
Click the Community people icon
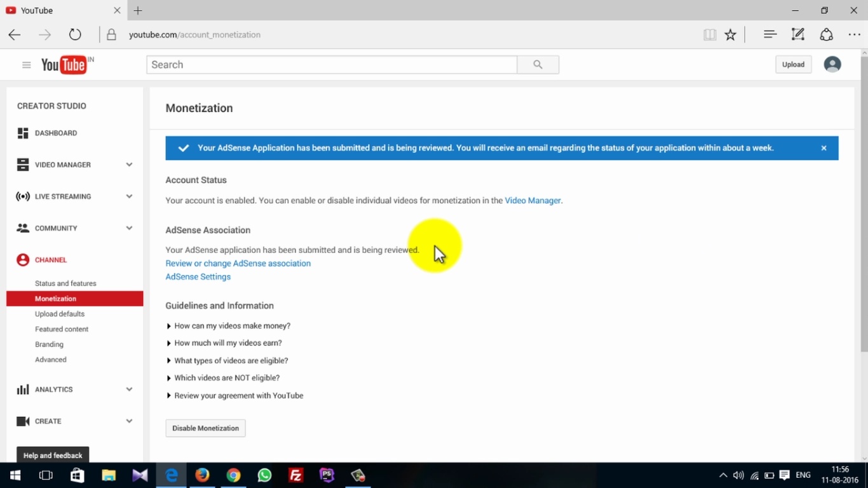point(23,228)
